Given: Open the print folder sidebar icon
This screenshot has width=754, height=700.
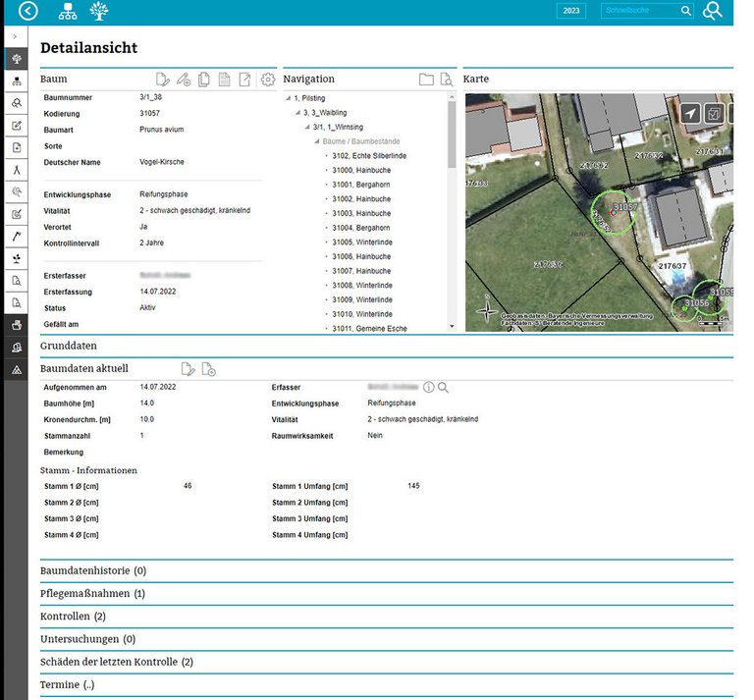Looking at the screenshot, I should 17,325.
